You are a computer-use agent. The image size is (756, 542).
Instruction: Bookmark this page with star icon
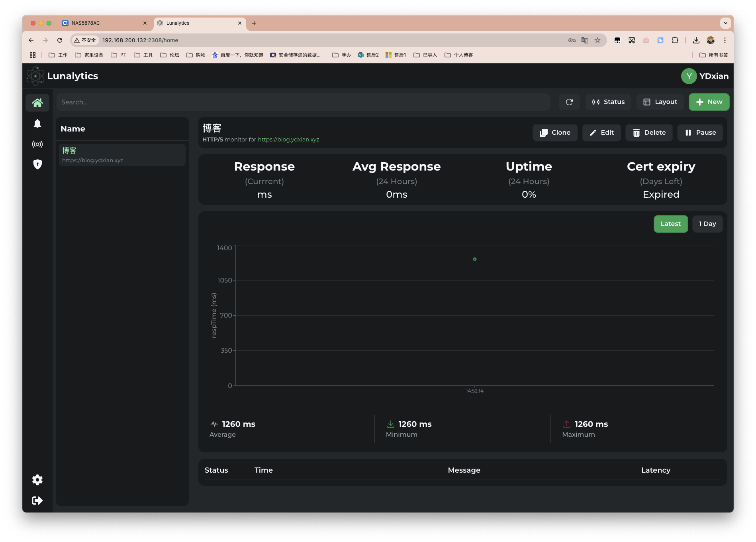(x=597, y=40)
